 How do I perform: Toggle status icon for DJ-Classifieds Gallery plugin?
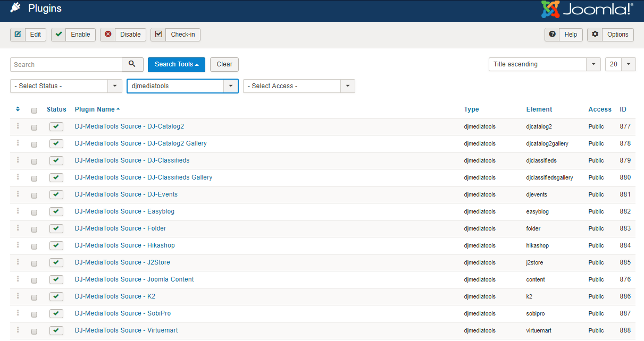click(56, 177)
